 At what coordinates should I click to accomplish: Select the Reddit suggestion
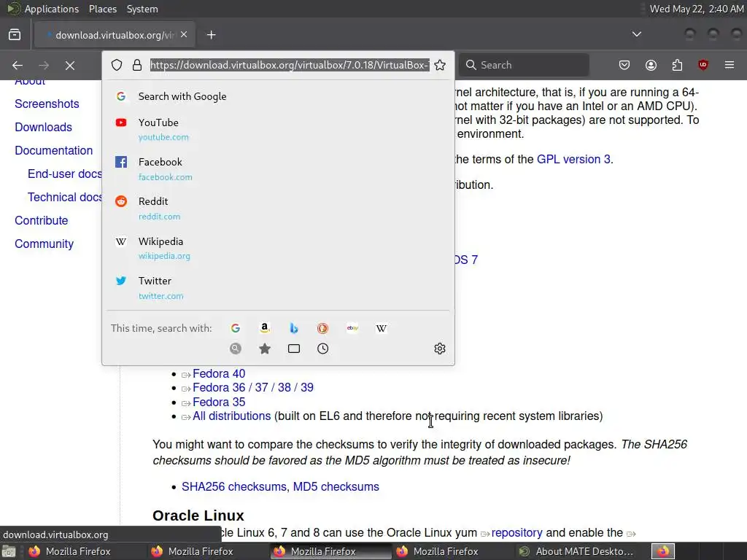click(278, 209)
